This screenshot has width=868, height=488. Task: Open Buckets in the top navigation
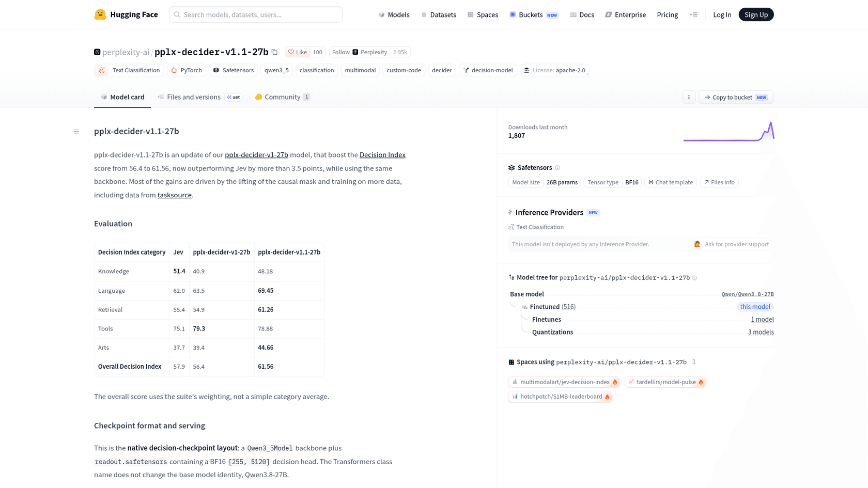534,14
